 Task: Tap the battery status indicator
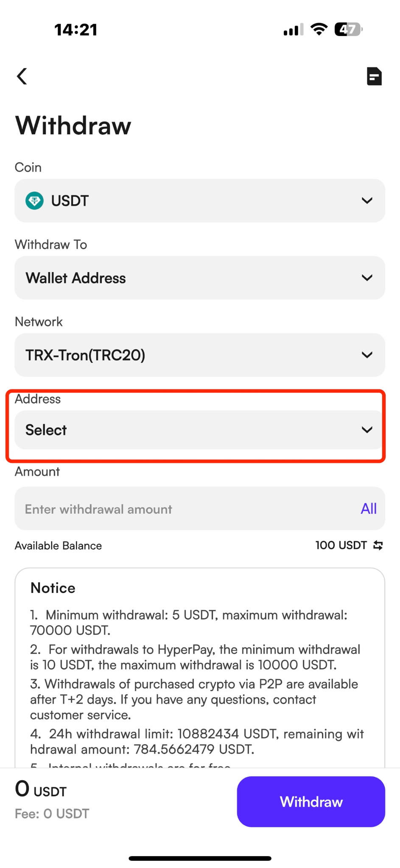tap(348, 29)
